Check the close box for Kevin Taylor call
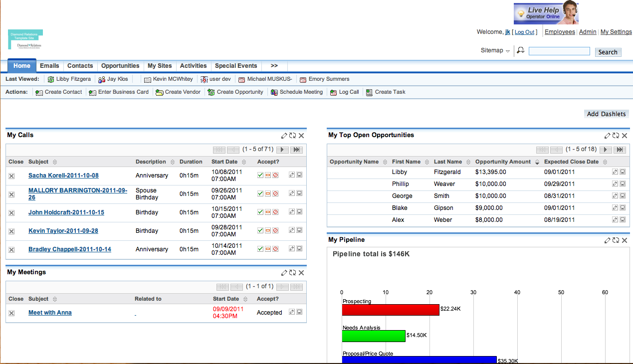633x364 pixels. point(11,231)
